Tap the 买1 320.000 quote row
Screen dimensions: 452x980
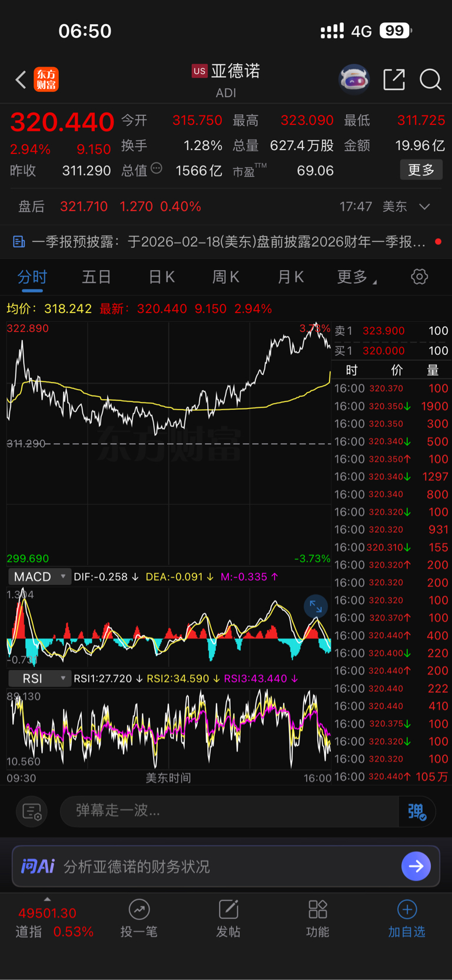391,351
